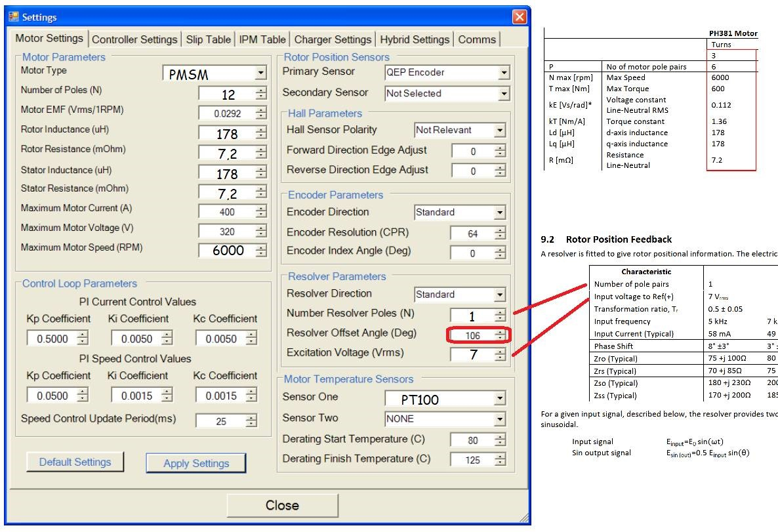This screenshot has width=778, height=532.
Task: Switch to the Controller Settings tab
Action: coord(134,39)
